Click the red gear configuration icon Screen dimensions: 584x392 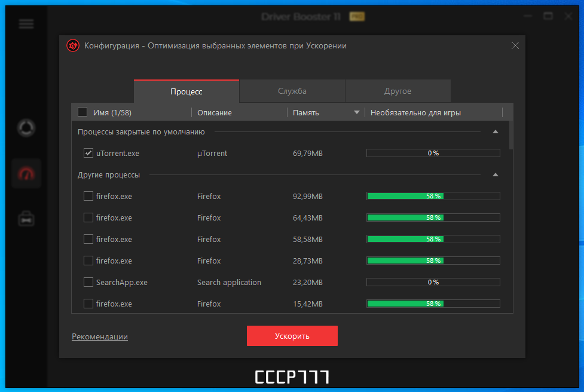[x=73, y=46]
